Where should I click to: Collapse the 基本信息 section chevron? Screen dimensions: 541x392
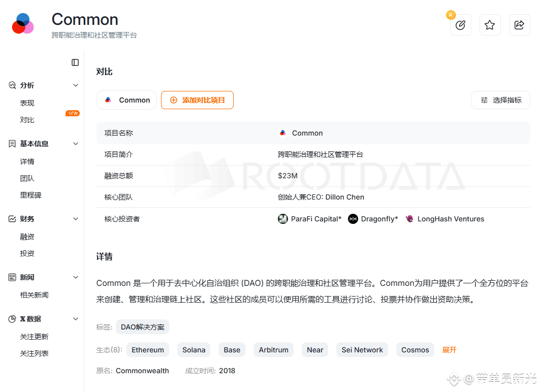pos(76,144)
